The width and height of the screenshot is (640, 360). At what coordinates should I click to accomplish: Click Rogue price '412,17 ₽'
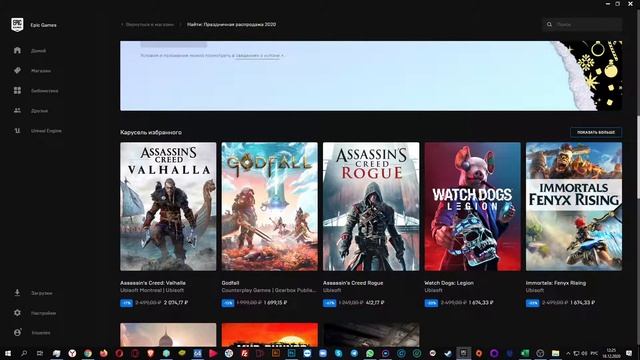point(375,303)
